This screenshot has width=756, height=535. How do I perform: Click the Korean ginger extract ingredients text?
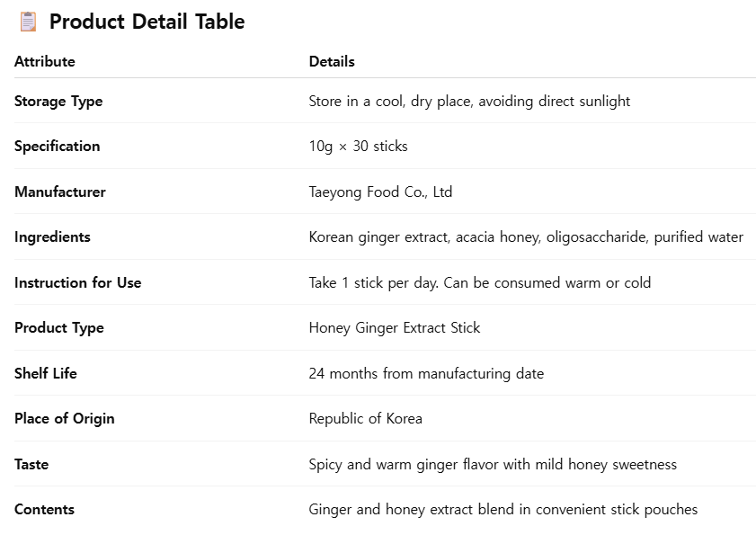click(526, 236)
